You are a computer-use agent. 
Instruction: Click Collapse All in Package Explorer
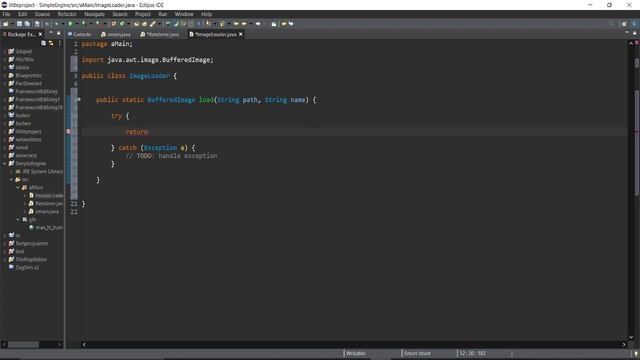tap(43, 43)
